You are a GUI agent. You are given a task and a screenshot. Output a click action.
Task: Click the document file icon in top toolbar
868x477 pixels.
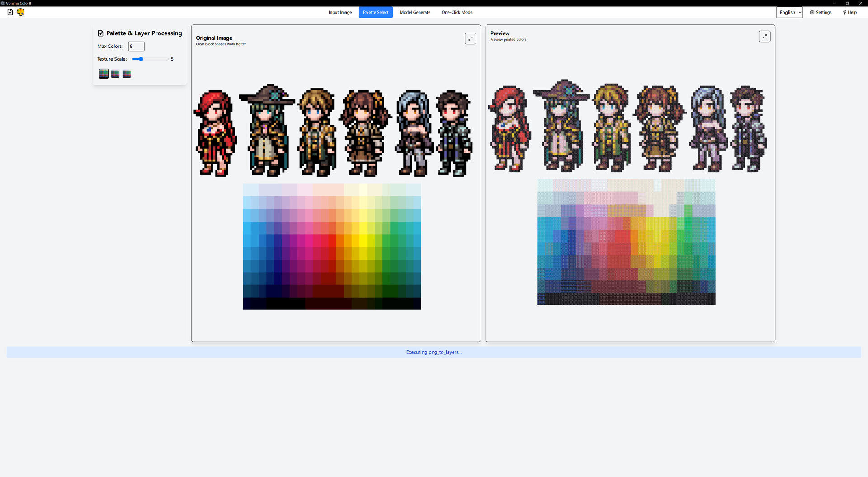(9, 12)
